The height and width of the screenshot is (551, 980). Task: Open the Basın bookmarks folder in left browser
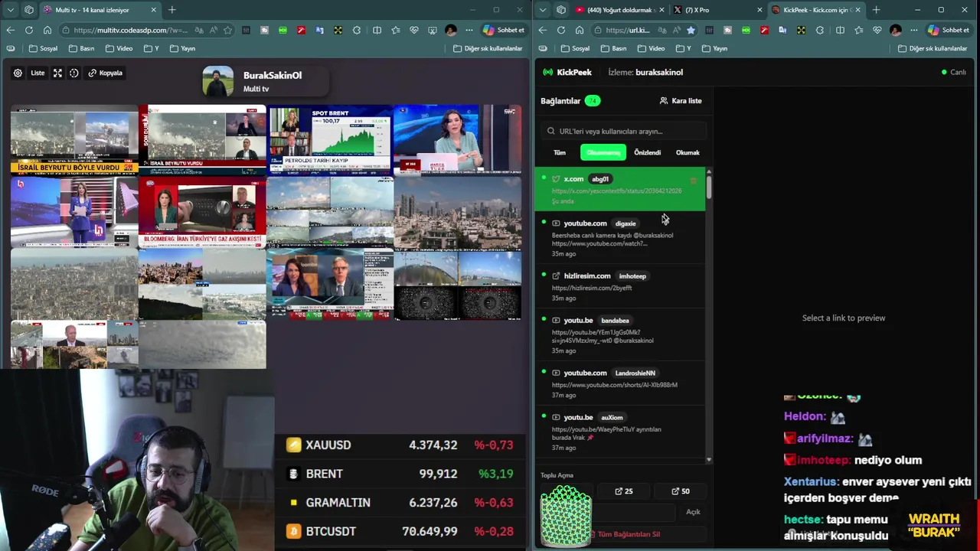(x=81, y=48)
